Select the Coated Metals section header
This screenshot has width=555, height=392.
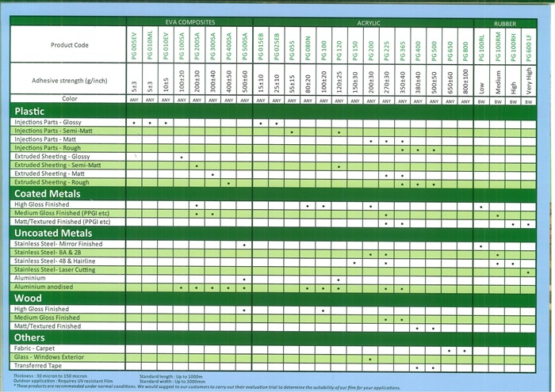click(x=48, y=193)
